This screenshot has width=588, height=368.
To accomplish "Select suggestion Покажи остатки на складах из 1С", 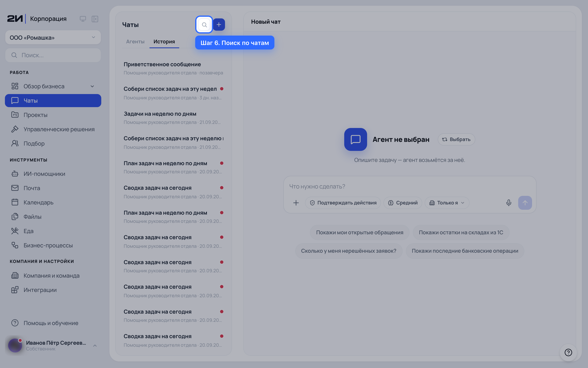I will 461,232.
